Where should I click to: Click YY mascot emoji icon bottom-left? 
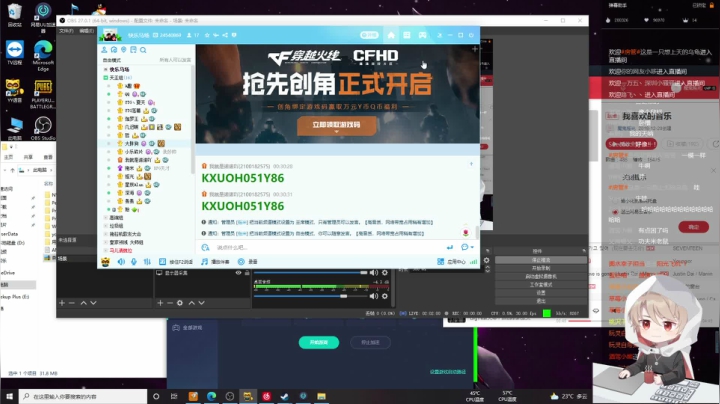(x=105, y=262)
